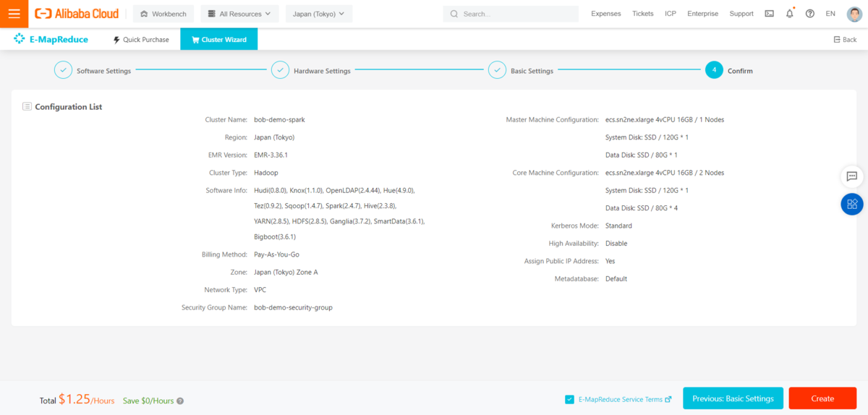Click the user avatar picture
This screenshot has width=868, height=415.
pyautogui.click(x=854, y=14)
